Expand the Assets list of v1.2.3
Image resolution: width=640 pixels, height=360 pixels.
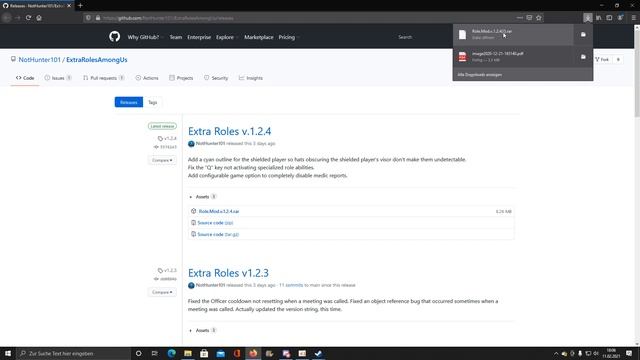click(x=202, y=330)
